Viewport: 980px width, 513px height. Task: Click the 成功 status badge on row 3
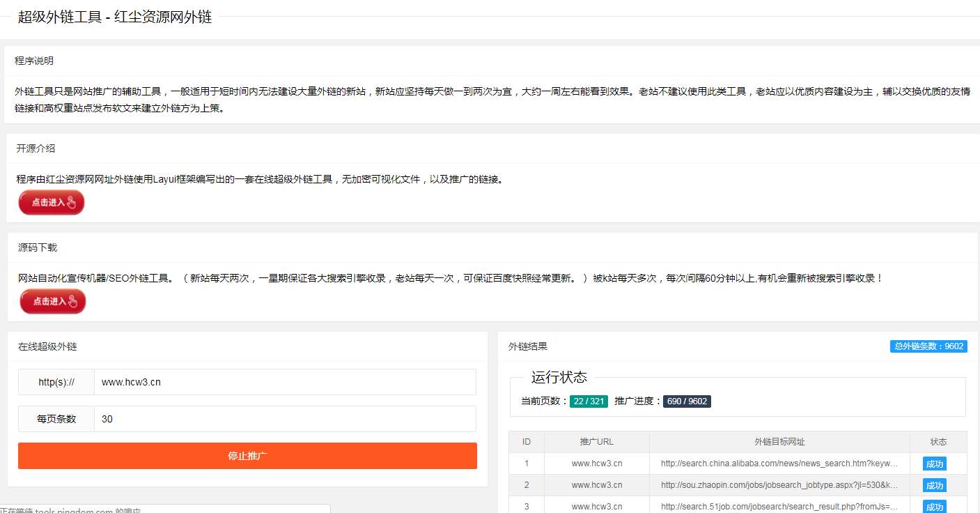click(934, 506)
